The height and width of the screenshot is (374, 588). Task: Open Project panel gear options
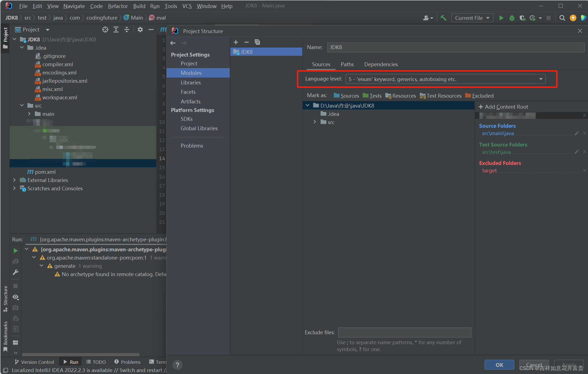[140, 30]
